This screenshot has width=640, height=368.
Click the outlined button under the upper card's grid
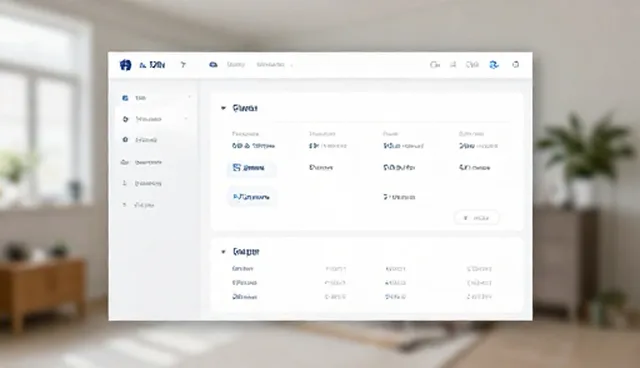coord(476,218)
